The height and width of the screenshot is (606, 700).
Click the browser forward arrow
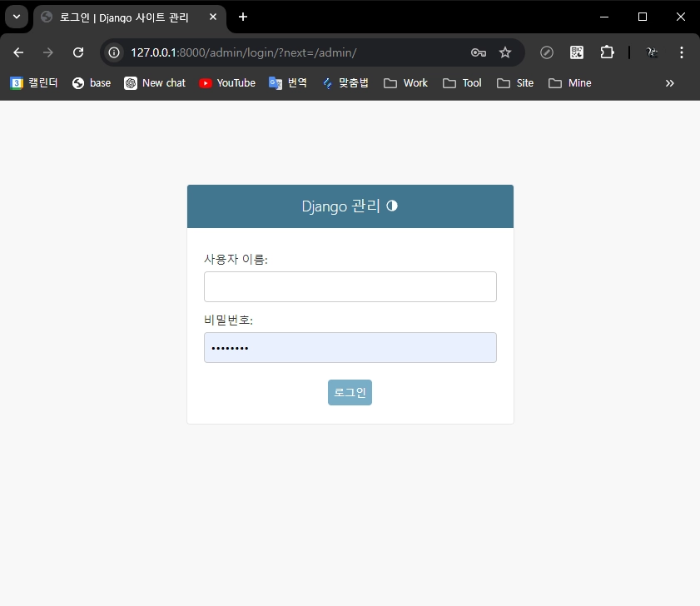(x=47, y=52)
